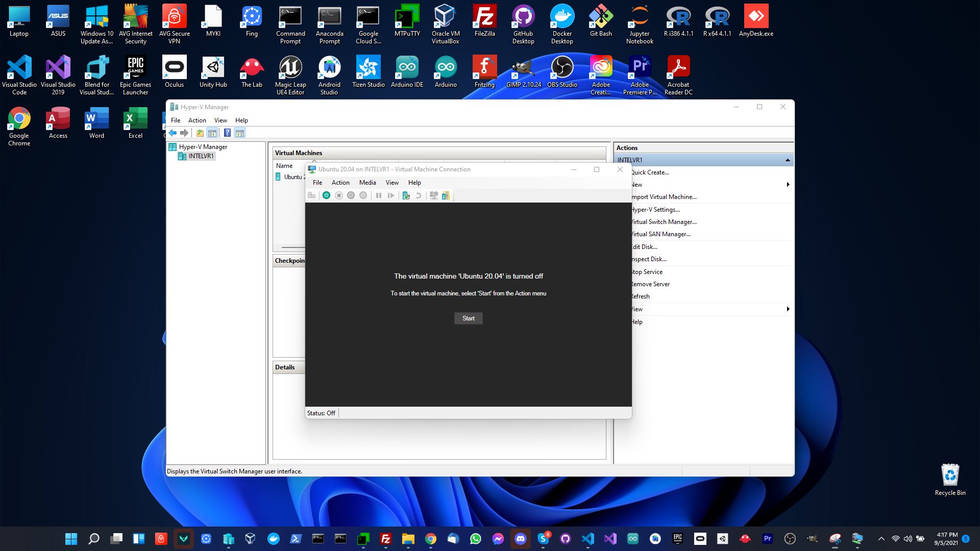This screenshot has width=980, height=551.
Task: Click Refresh in Actions pane
Action: click(641, 296)
